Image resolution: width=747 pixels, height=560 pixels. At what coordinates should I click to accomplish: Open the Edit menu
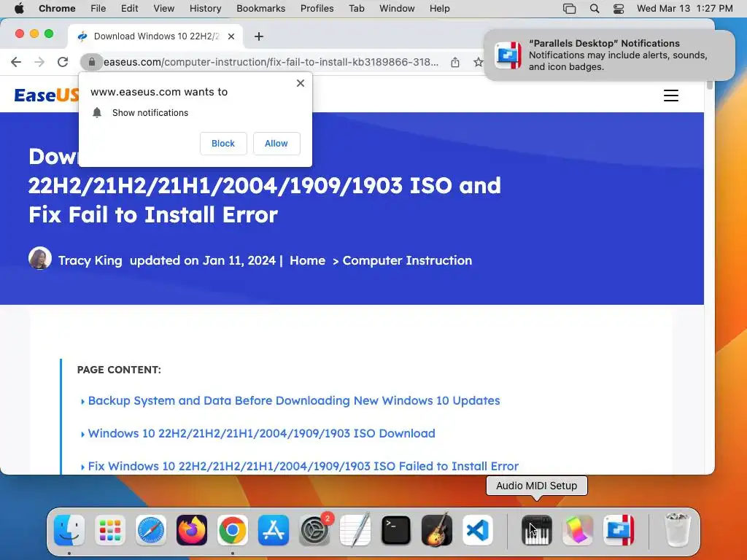pyautogui.click(x=129, y=9)
